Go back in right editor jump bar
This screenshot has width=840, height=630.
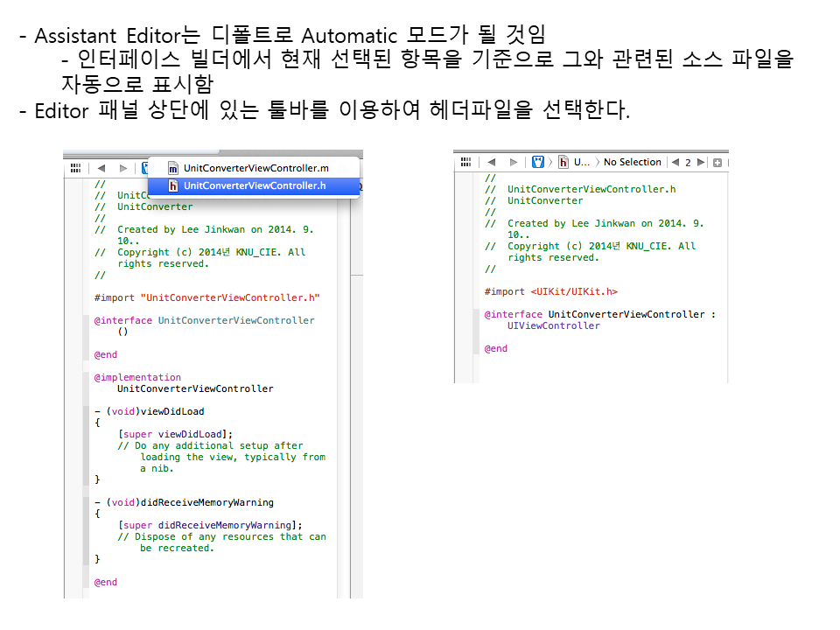(492, 163)
